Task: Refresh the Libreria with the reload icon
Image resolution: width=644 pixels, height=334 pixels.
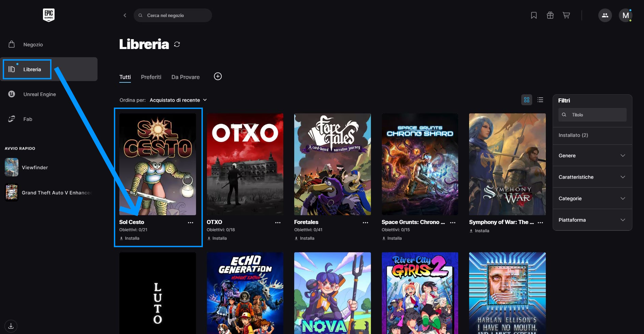Action: [x=177, y=44]
